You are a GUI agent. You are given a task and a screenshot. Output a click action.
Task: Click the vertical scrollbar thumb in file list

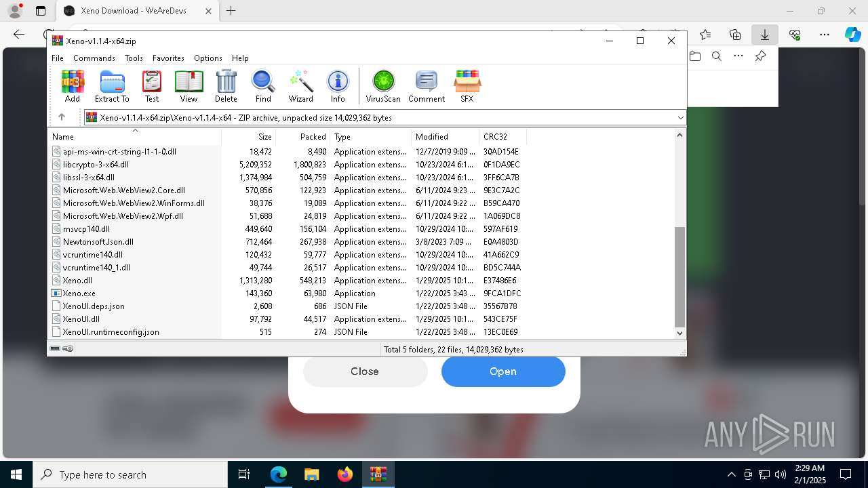[x=680, y=277]
